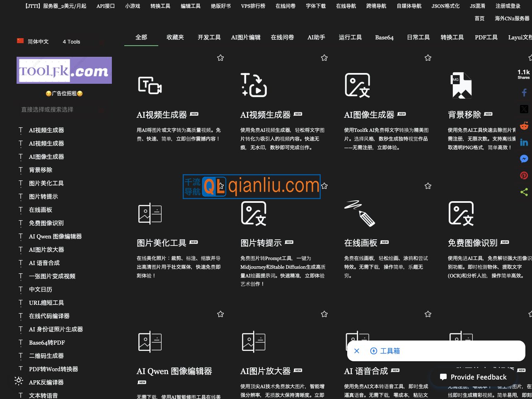
Task: Toggle the star on the 在线画板 card
Action: [x=428, y=186]
